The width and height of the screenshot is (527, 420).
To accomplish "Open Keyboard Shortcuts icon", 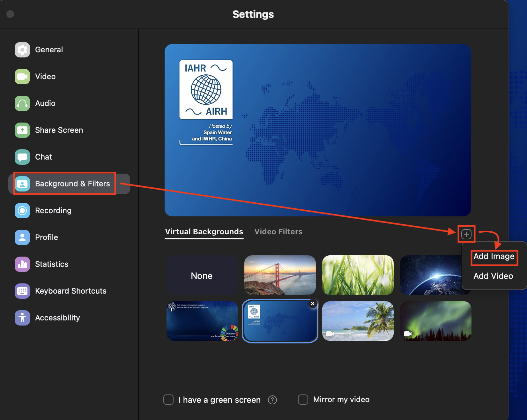I will (22, 291).
